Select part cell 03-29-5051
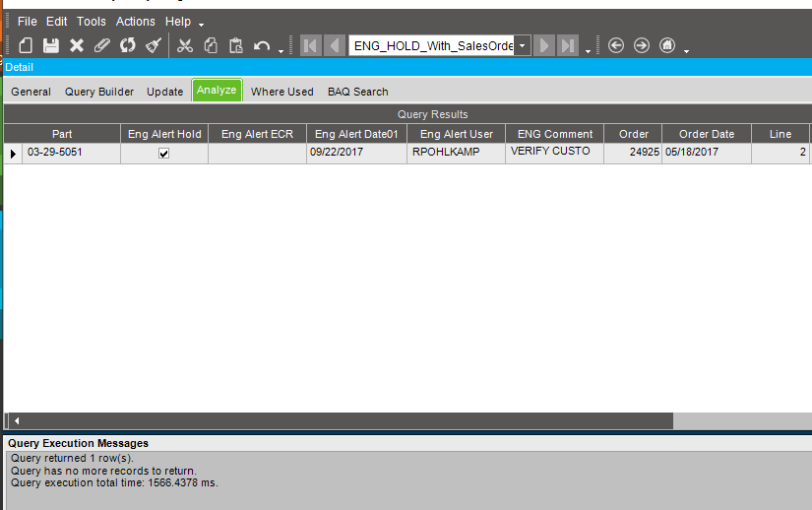 pos(71,154)
